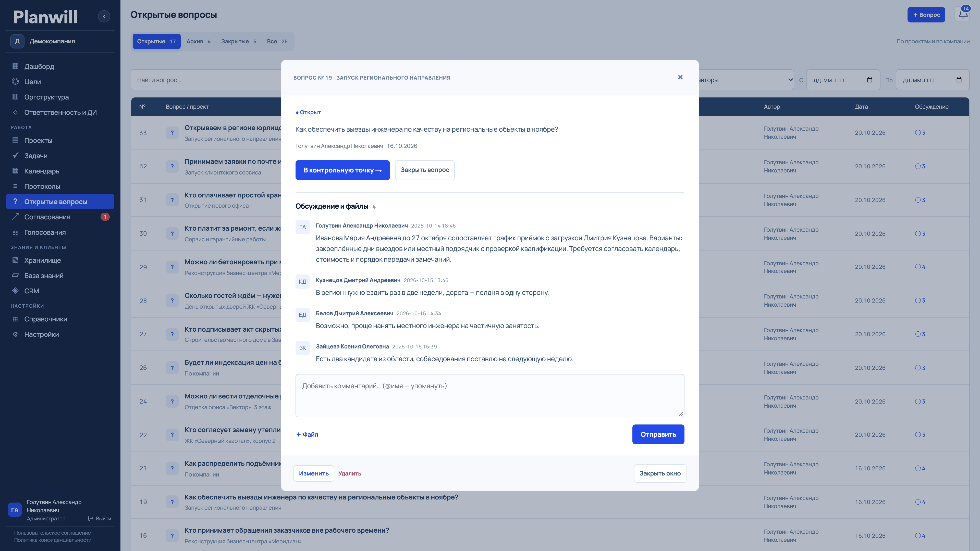Send the comment with Отправить
Image resolution: width=980 pixels, height=551 pixels.
click(658, 434)
